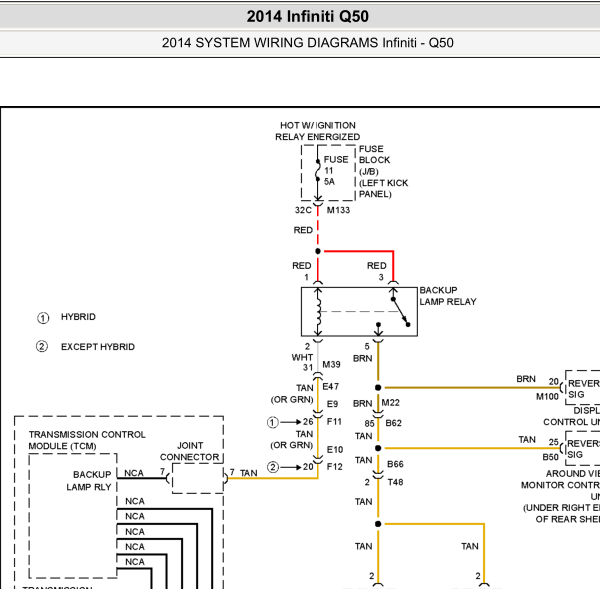
Task: Select the "BACKUP LAMP RELAY" label
Action: [x=448, y=296]
